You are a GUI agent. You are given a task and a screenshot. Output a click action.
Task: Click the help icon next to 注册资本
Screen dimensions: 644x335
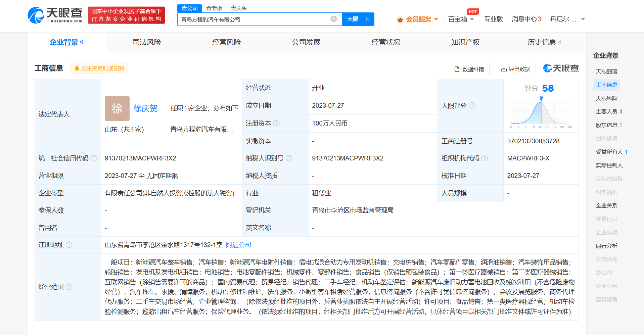[276, 123]
